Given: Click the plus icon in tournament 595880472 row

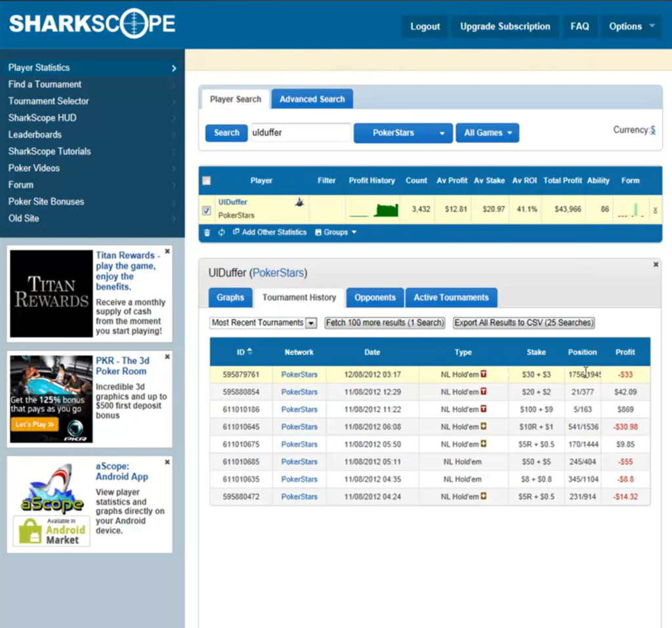Looking at the screenshot, I should pos(484,496).
